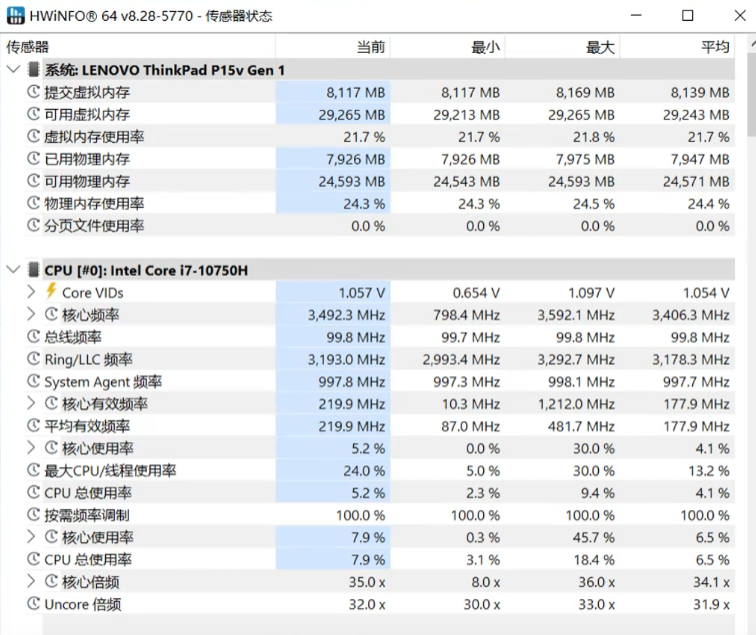Click the clock icon beside 分页文件使用率

[x=33, y=225]
